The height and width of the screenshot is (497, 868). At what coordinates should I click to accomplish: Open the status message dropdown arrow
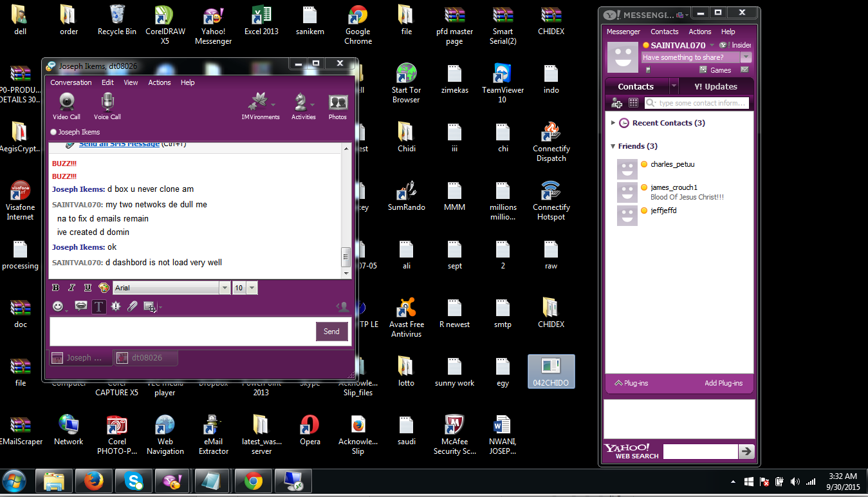(746, 57)
